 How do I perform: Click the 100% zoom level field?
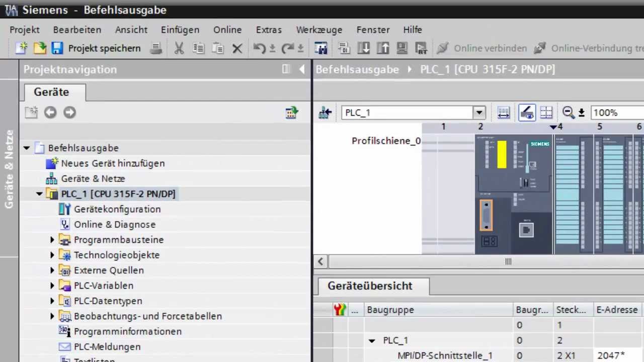pyautogui.click(x=617, y=113)
